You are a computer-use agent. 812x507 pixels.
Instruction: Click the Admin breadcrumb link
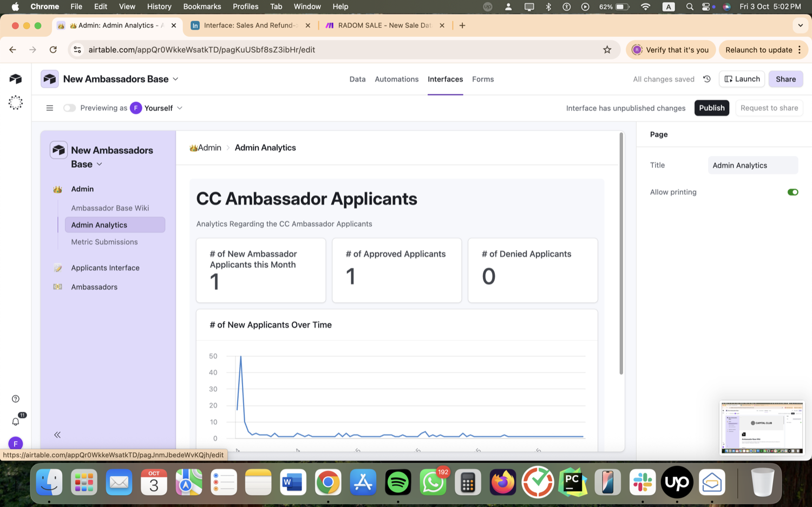click(205, 148)
